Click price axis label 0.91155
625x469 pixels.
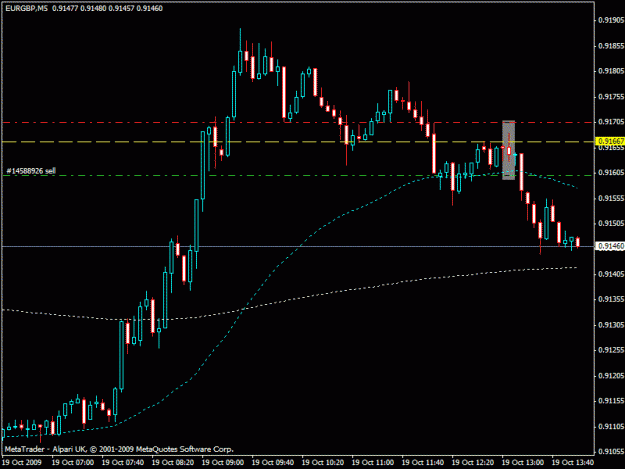611,400
